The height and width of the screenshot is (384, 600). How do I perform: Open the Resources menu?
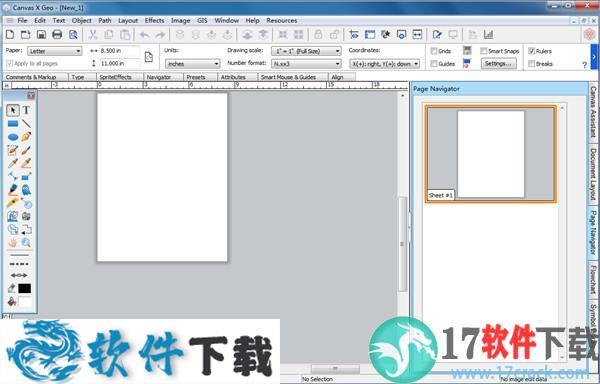click(x=282, y=21)
